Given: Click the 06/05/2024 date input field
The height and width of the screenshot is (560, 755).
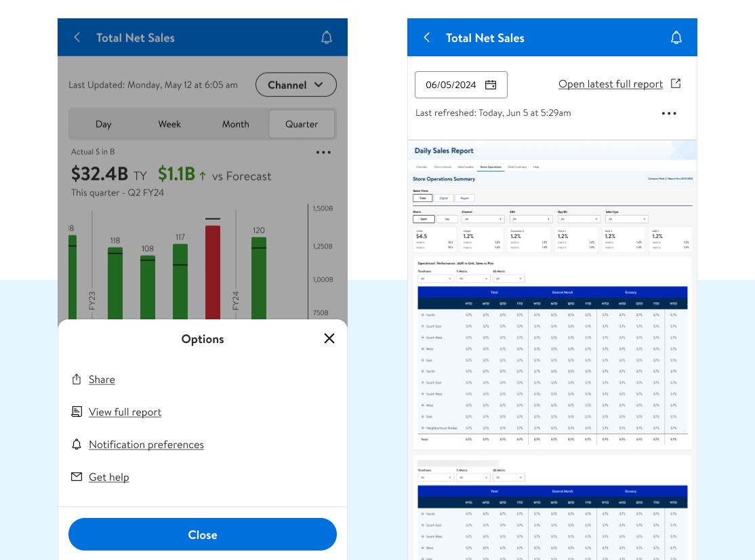Looking at the screenshot, I should coord(451,85).
